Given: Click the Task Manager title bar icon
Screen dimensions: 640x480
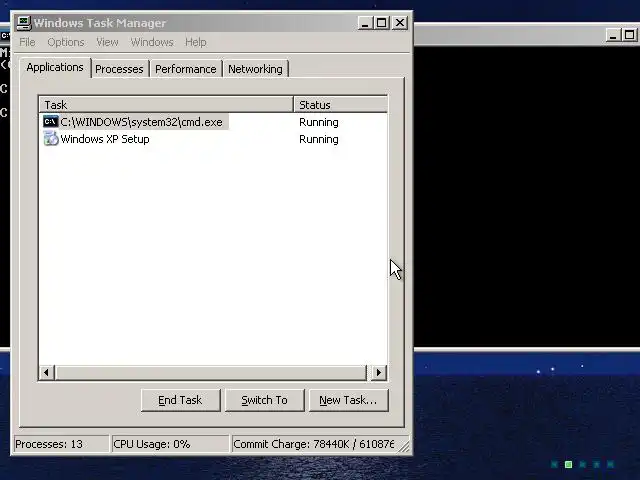Looking at the screenshot, I should pyautogui.click(x=24, y=23).
